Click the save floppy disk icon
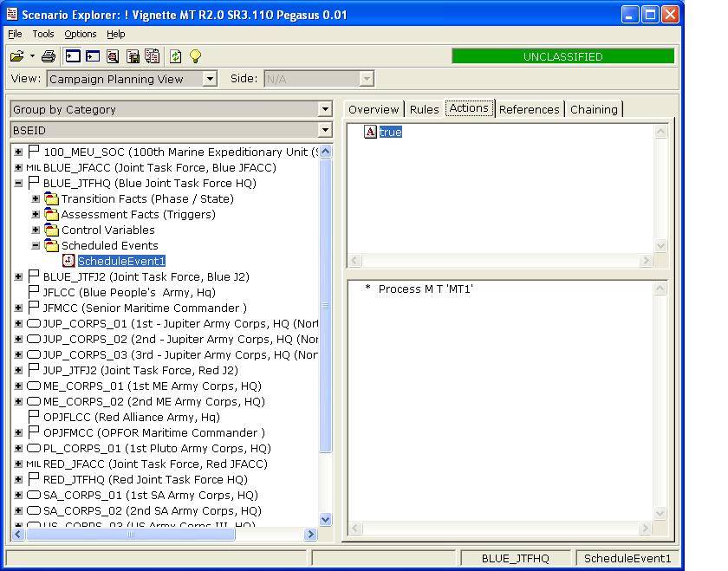 (133, 56)
